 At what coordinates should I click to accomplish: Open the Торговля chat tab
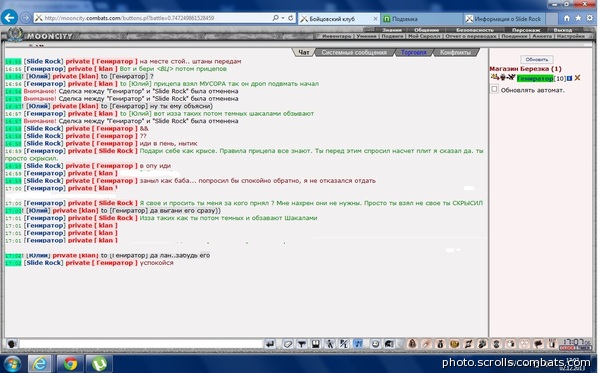click(x=414, y=52)
